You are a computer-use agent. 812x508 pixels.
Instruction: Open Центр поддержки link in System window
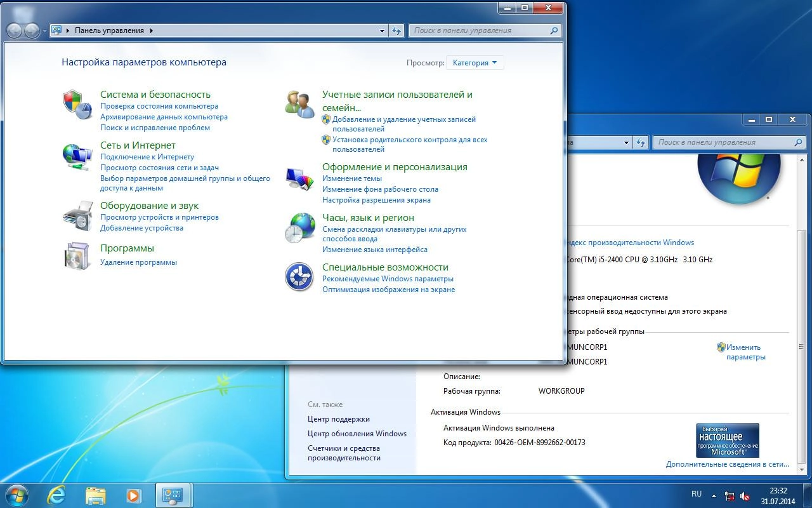[x=339, y=419]
